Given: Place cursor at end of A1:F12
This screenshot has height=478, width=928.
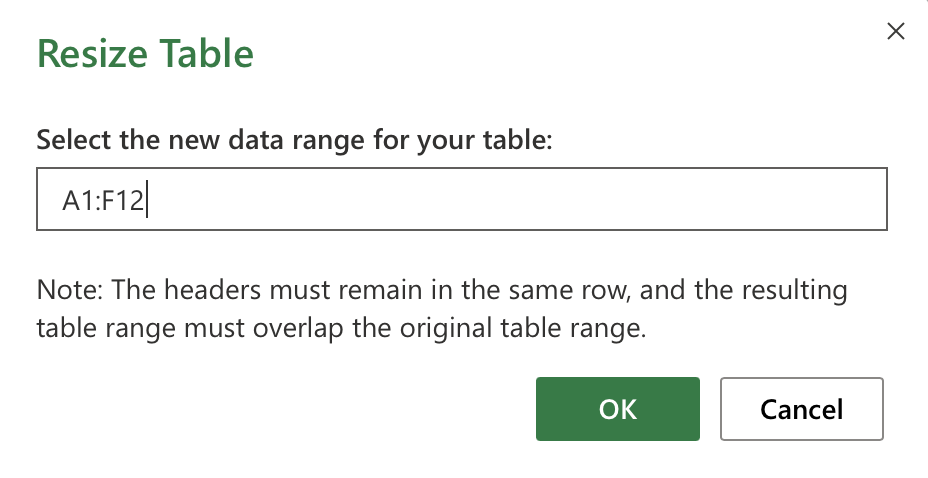Looking at the screenshot, I should pos(146,204).
